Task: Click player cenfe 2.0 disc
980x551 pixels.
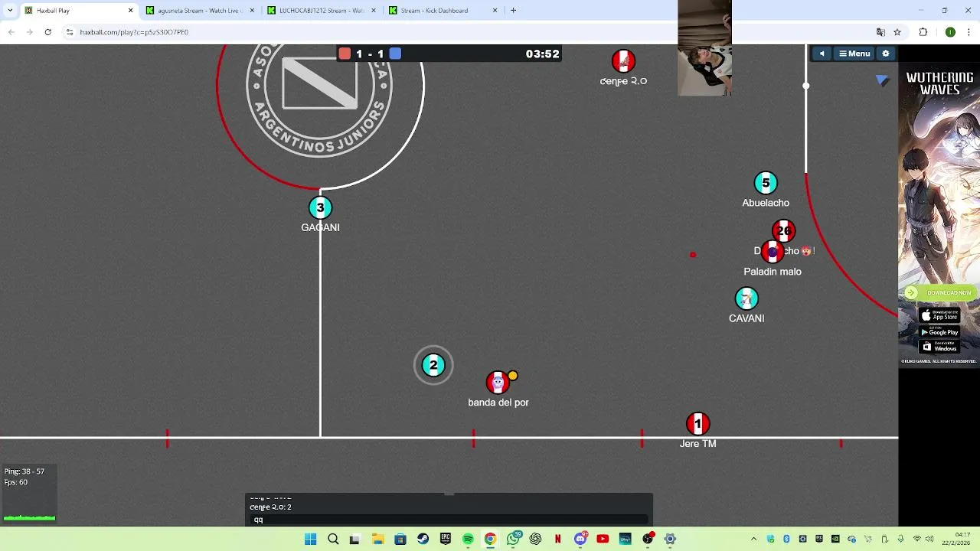Action: [623, 61]
